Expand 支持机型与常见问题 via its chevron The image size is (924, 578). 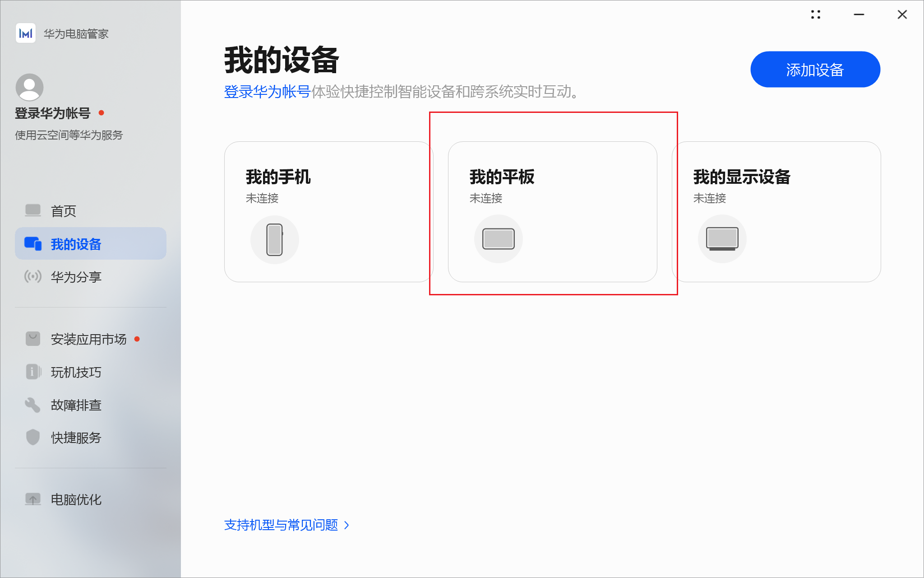[346, 525]
